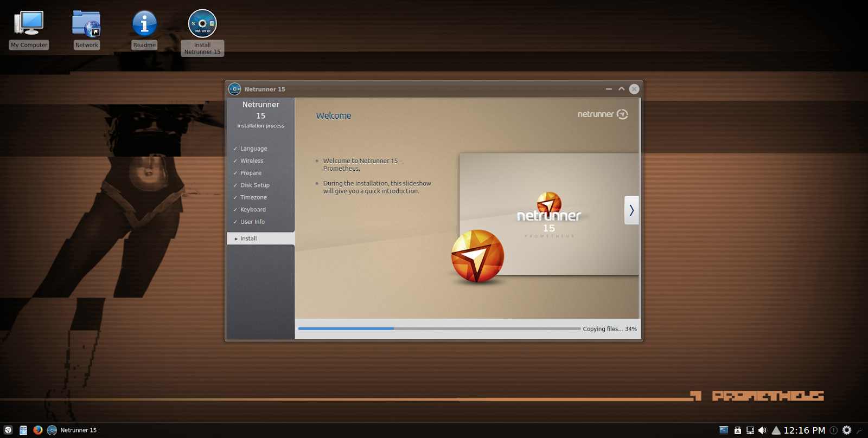Select the User Info step in sidebar

point(252,222)
